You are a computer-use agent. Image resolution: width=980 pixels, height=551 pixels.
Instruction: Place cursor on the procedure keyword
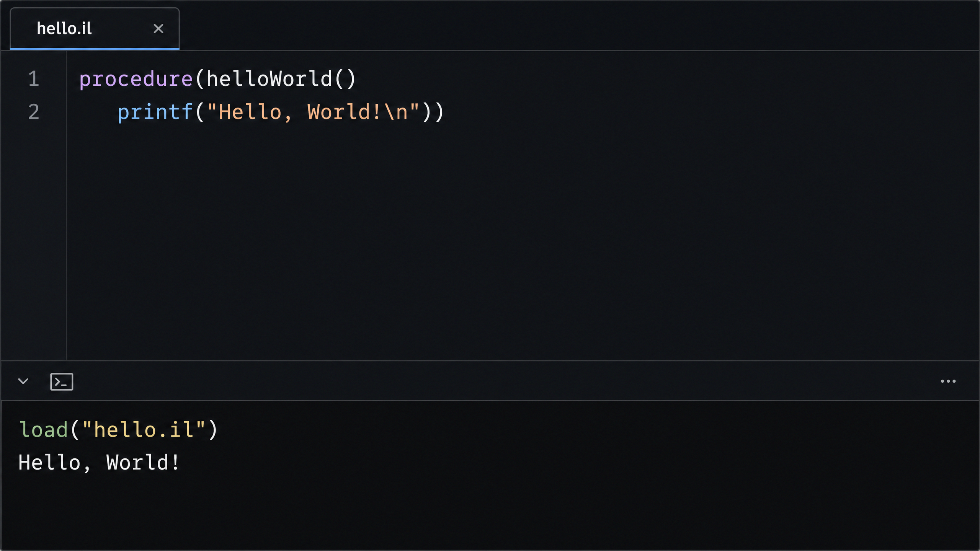coord(136,79)
